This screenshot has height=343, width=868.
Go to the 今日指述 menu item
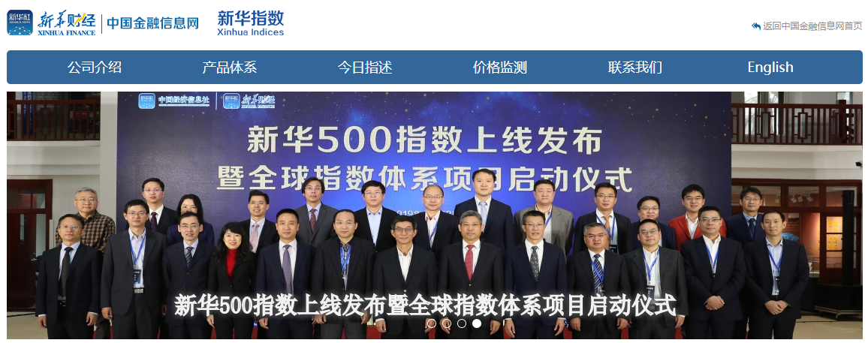(365, 68)
